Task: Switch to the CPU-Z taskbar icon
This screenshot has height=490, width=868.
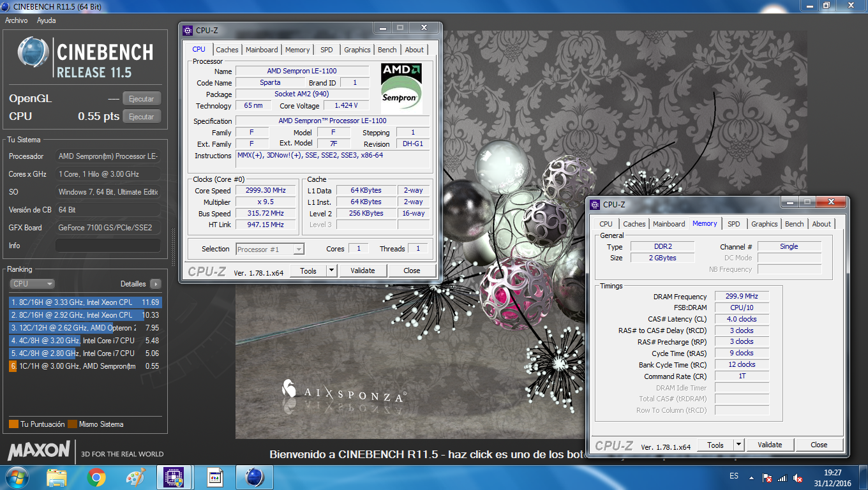Action: (x=174, y=477)
